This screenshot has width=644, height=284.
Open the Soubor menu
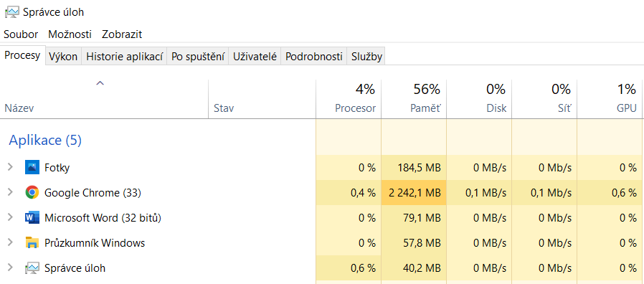click(x=21, y=34)
